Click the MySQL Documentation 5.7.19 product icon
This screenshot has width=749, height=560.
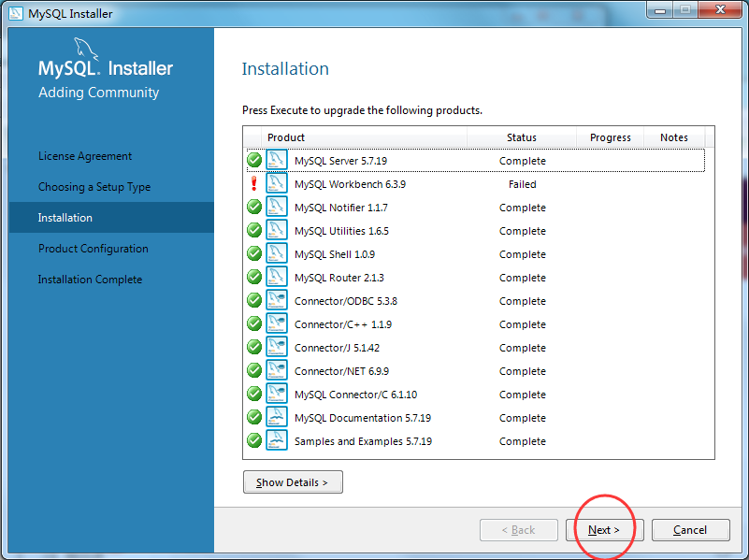277,417
